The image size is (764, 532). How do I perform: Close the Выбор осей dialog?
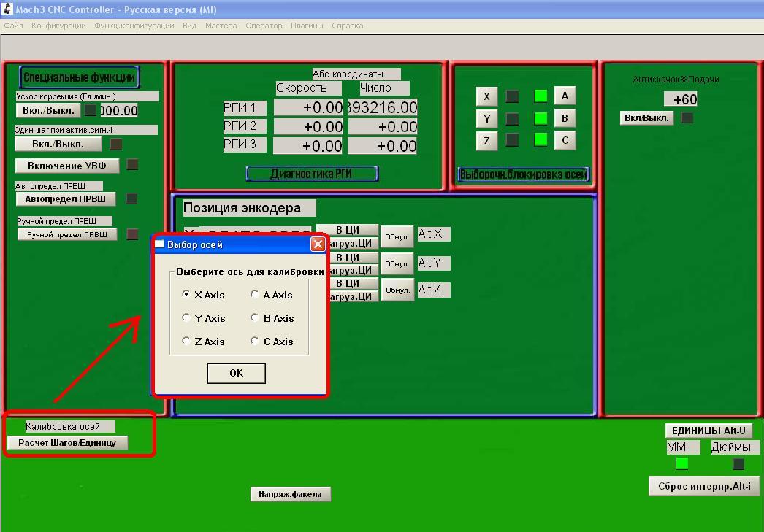click(x=318, y=244)
